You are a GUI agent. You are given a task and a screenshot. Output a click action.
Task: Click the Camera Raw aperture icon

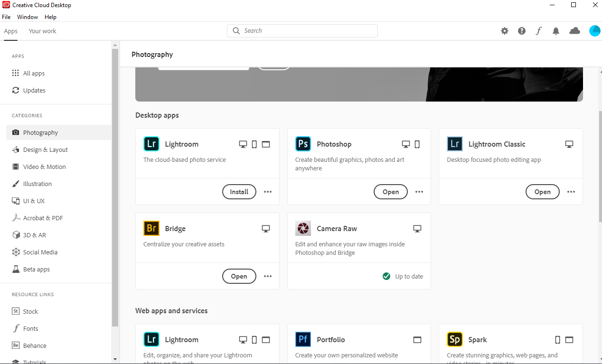click(x=303, y=228)
